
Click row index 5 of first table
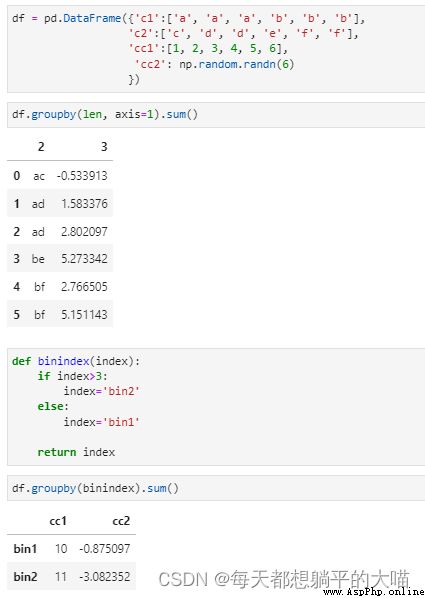17,315
